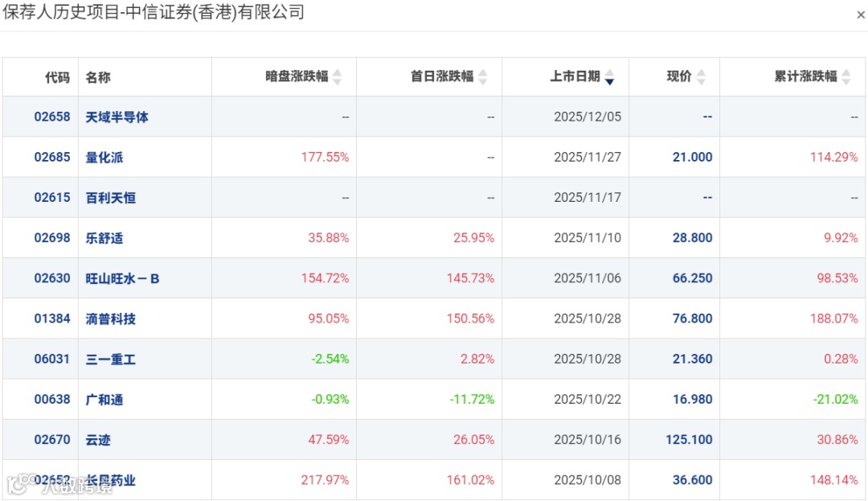Select 云迹 grey-market change 47.59%
The image size is (868, 501).
click(328, 440)
